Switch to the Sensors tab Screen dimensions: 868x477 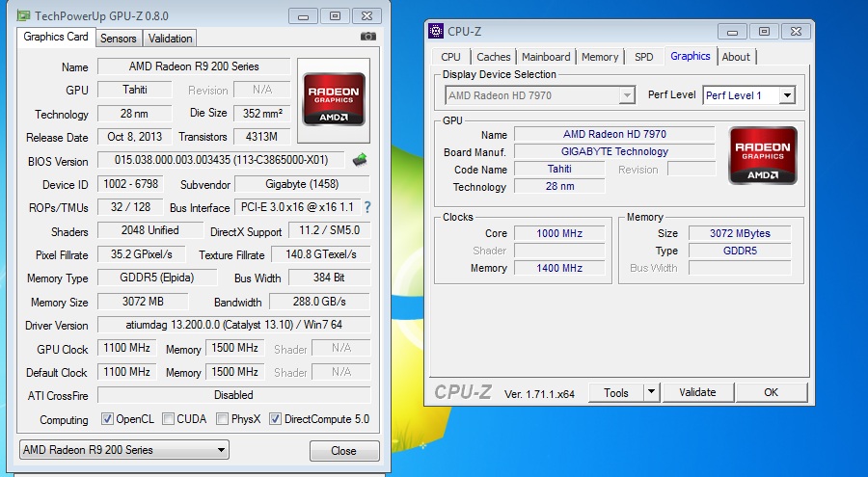(119, 38)
